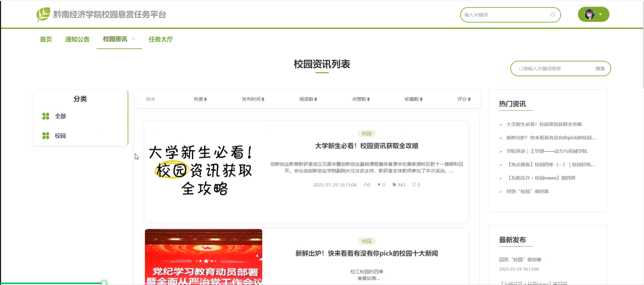
Task: Sort by 阅读数
Action: point(308,99)
